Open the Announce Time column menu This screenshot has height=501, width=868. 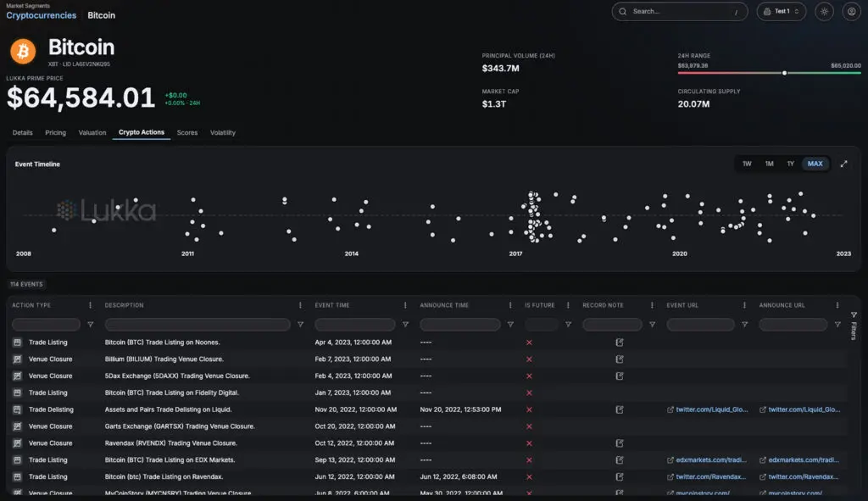(x=509, y=305)
